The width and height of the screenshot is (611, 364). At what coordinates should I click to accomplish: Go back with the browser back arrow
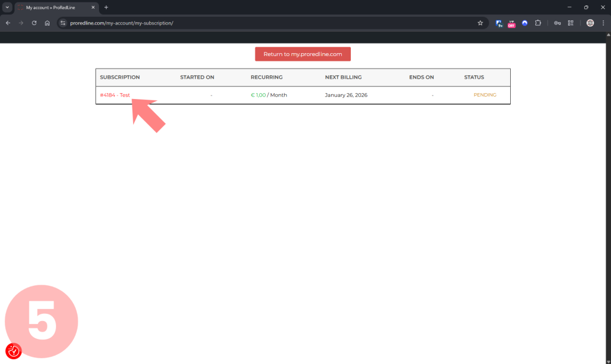[x=8, y=23]
